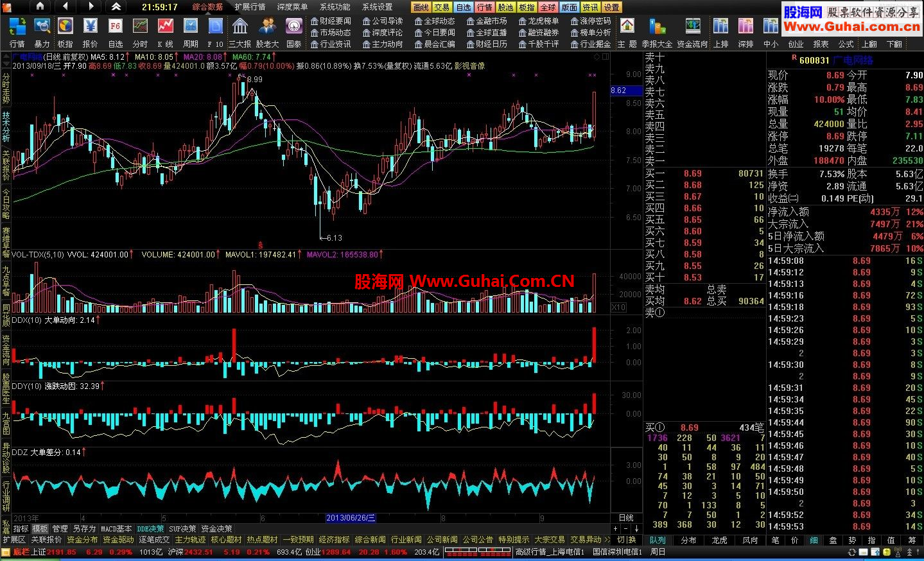Open the 报价 quote list icon

(91, 33)
